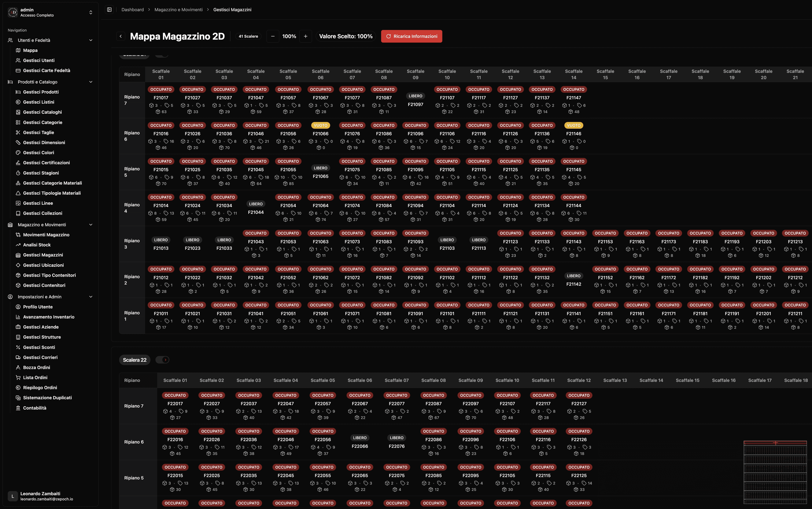Click the Analisi Stock trend icon
The height and width of the screenshot is (509, 812).
[x=18, y=245]
